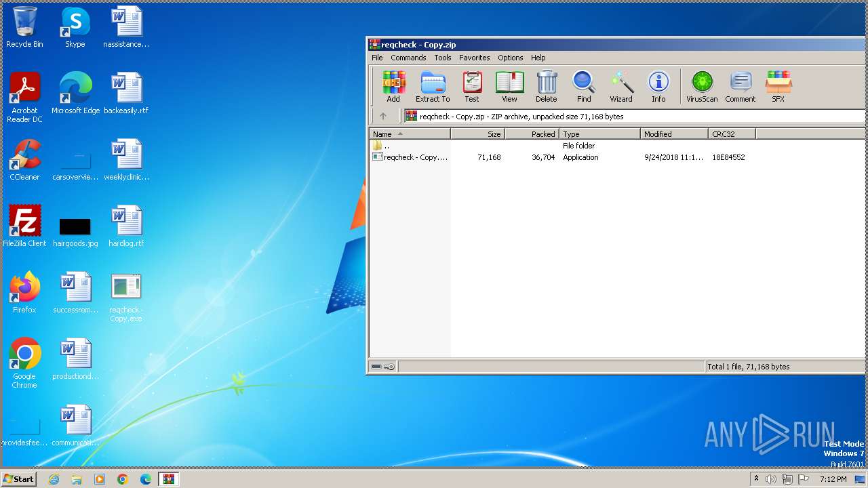Sort by the Type column header
868x488 pixels.
[599, 134]
